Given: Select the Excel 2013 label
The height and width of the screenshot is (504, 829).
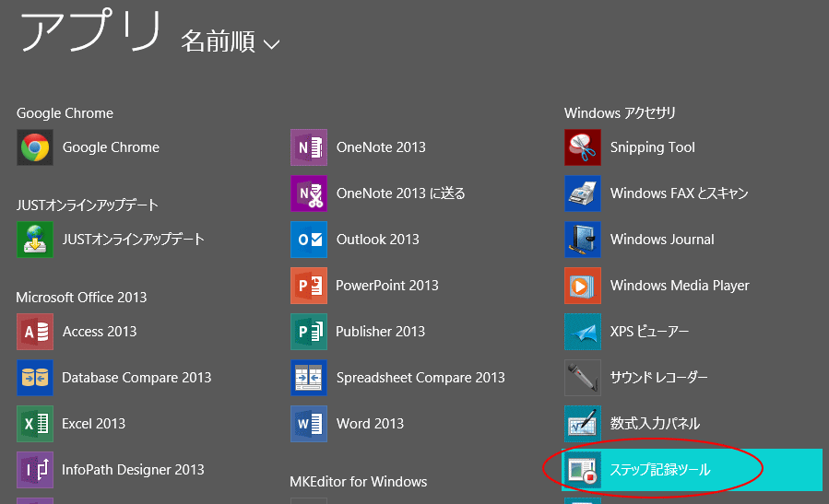Looking at the screenshot, I should point(93,424).
